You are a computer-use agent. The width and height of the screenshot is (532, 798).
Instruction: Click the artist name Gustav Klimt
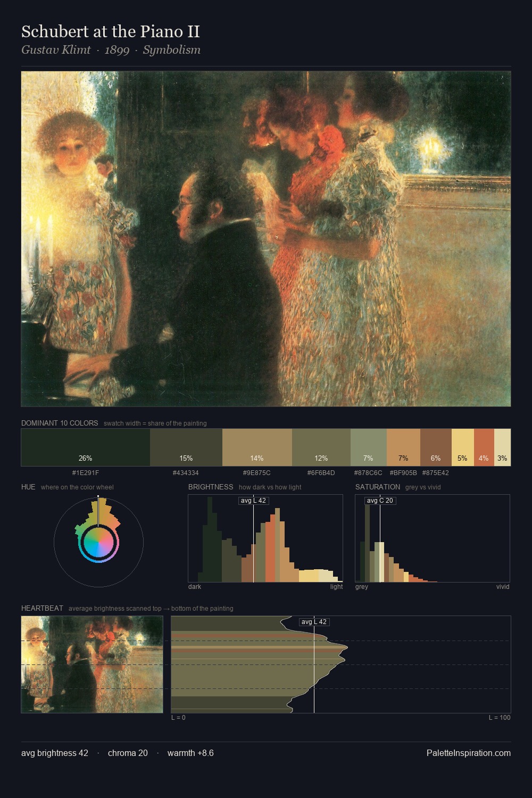(56, 50)
